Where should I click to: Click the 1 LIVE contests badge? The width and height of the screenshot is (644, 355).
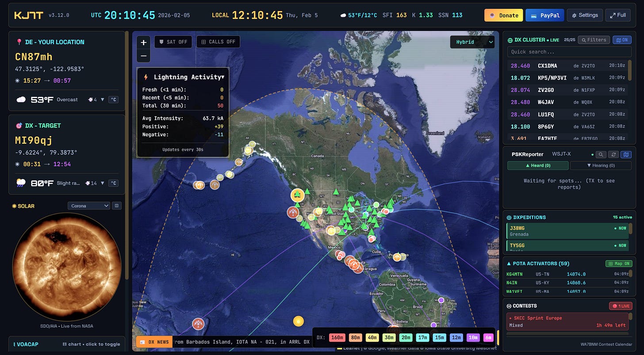click(621, 306)
